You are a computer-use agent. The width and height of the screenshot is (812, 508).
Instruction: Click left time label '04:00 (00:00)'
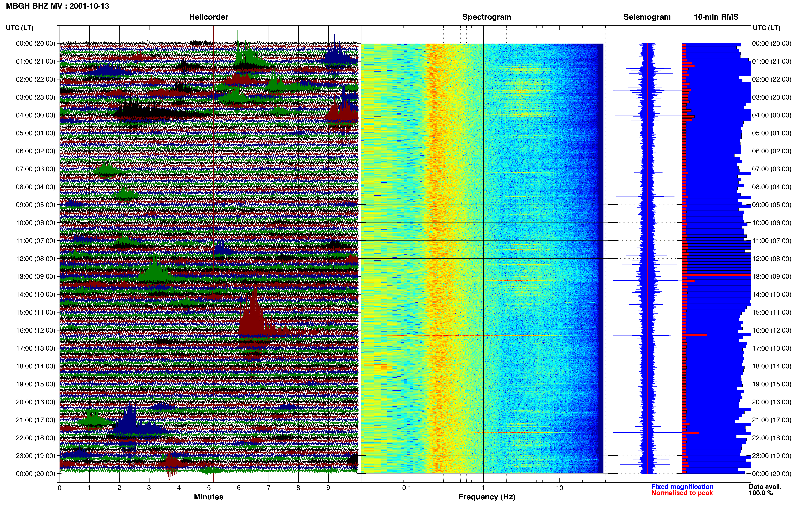[x=35, y=115]
